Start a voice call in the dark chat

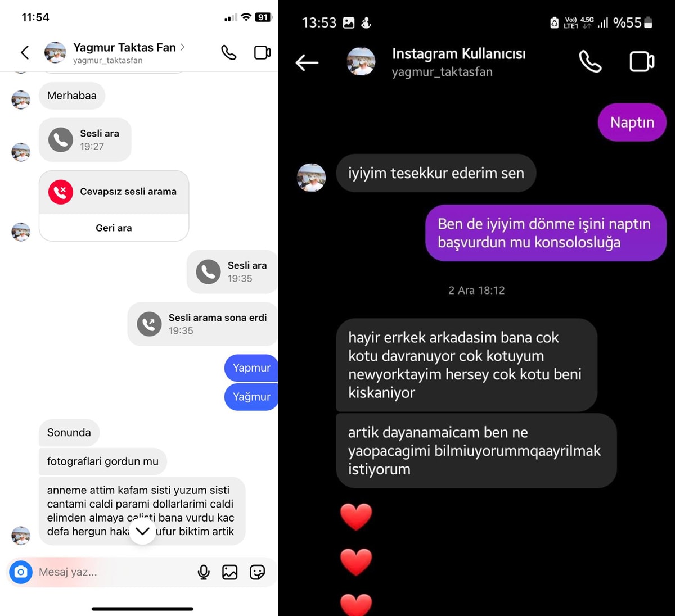pyautogui.click(x=590, y=62)
